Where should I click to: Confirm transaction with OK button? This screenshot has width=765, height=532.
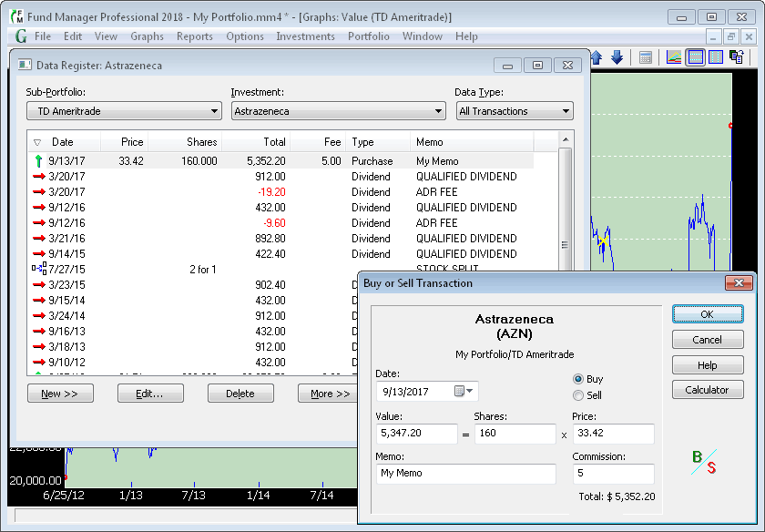click(x=708, y=314)
